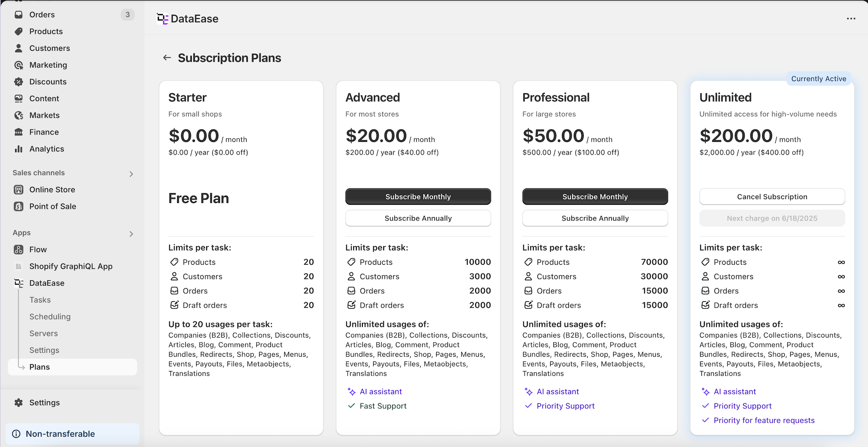Expand the Sales channels section chevron
The image size is (868, 447).
click(131, 174)
